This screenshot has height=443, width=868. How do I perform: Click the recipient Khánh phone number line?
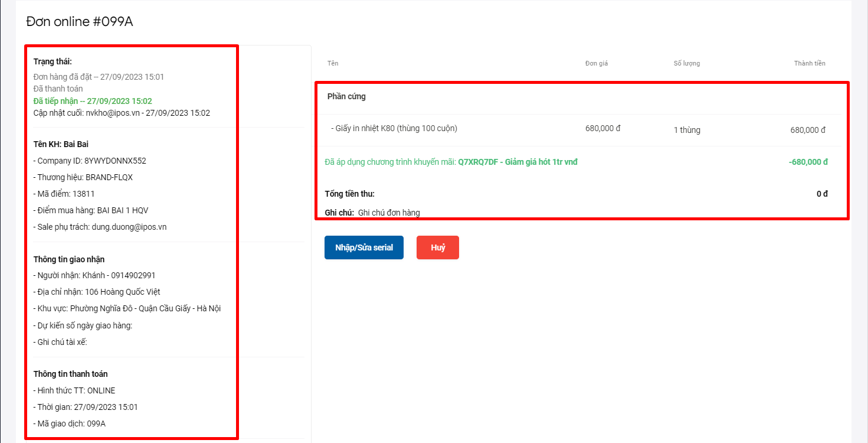point(94,275)
